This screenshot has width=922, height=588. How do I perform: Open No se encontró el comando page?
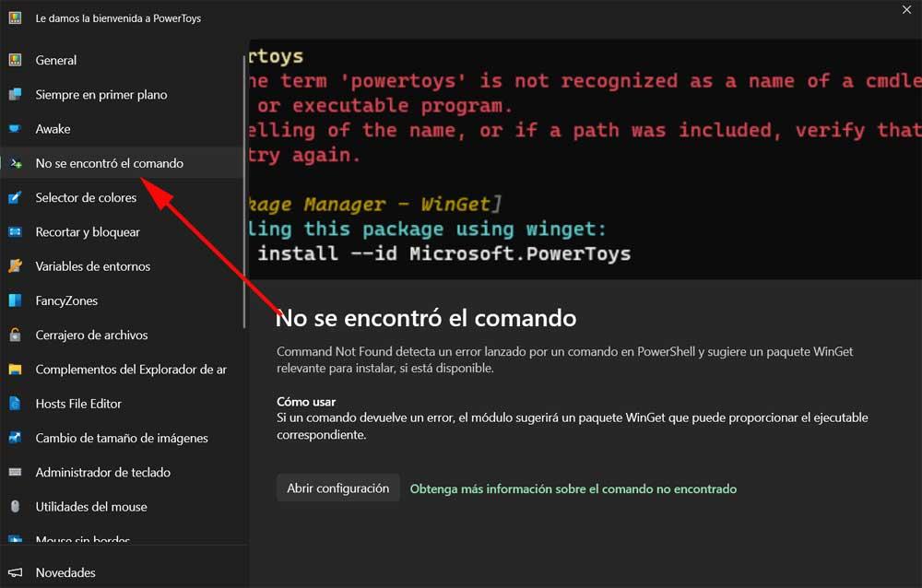tap(123, 163)
